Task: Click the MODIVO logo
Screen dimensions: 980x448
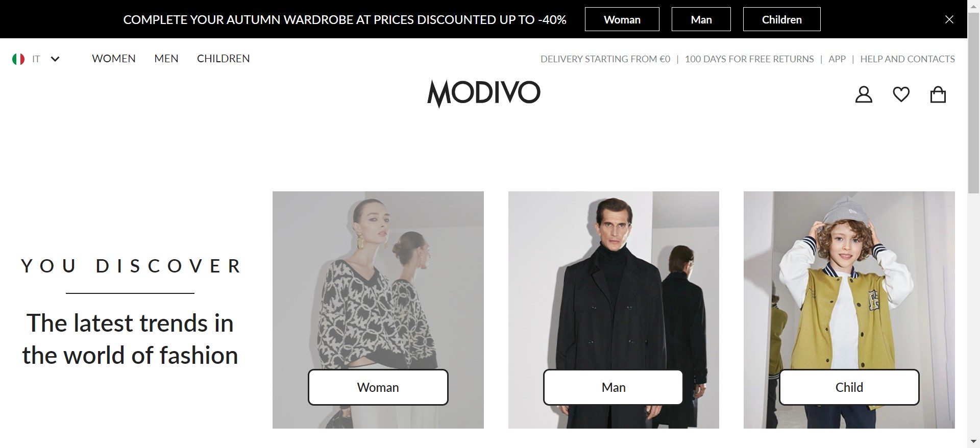Action: pos(483,93)
